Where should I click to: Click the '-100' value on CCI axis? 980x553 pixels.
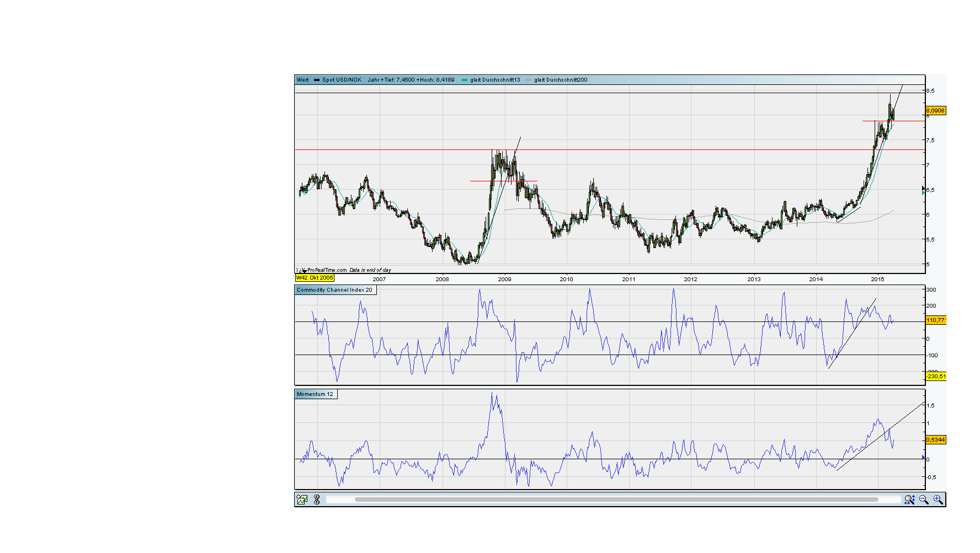tap(931, 356)
